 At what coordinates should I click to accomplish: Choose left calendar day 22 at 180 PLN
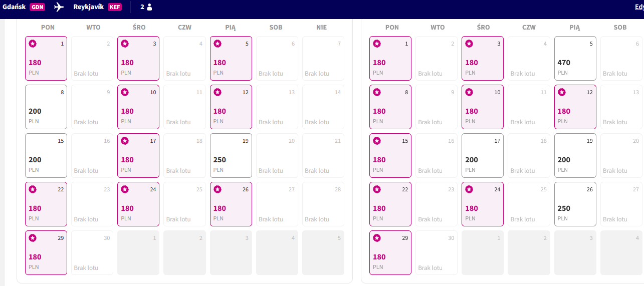tap(46, 204)
